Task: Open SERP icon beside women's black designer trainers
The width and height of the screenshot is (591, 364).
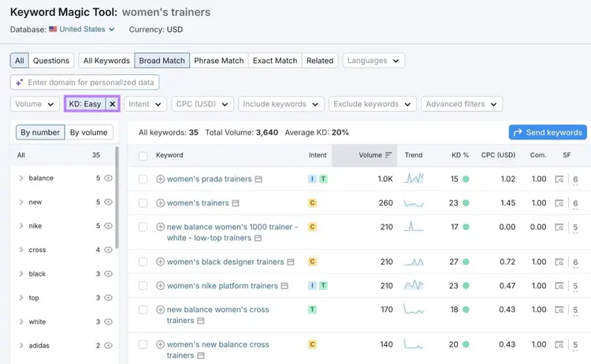Action: 291,262
